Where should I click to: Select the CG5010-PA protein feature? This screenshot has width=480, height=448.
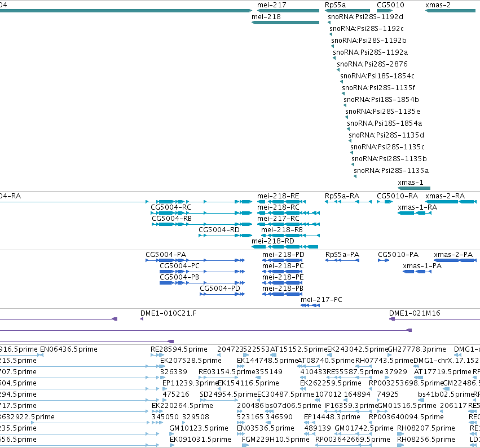[384, 260]
